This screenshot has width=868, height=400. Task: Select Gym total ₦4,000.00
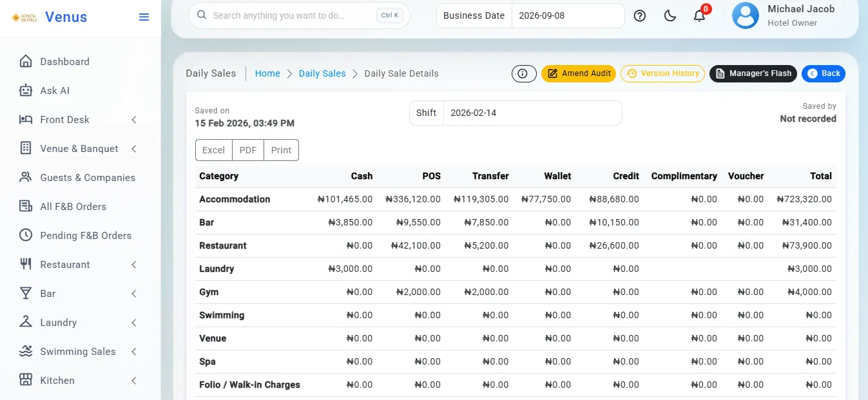(x=809, y=292)
